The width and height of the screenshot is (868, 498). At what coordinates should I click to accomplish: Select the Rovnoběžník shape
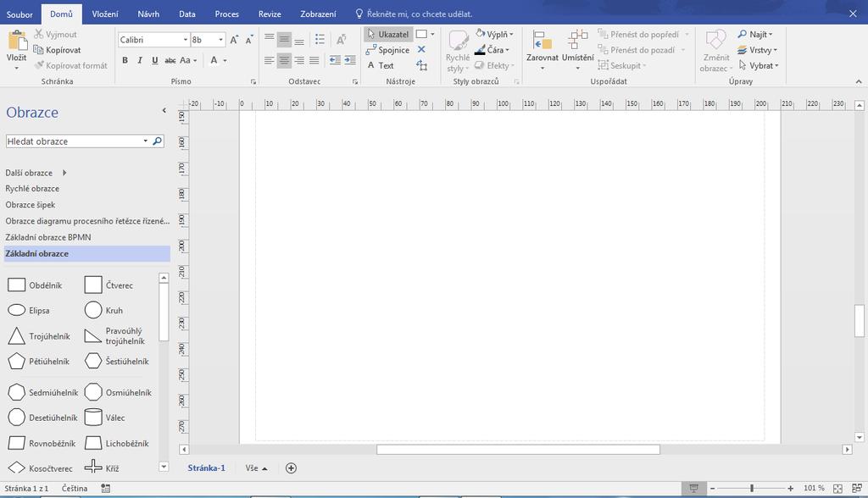(42, 443)
